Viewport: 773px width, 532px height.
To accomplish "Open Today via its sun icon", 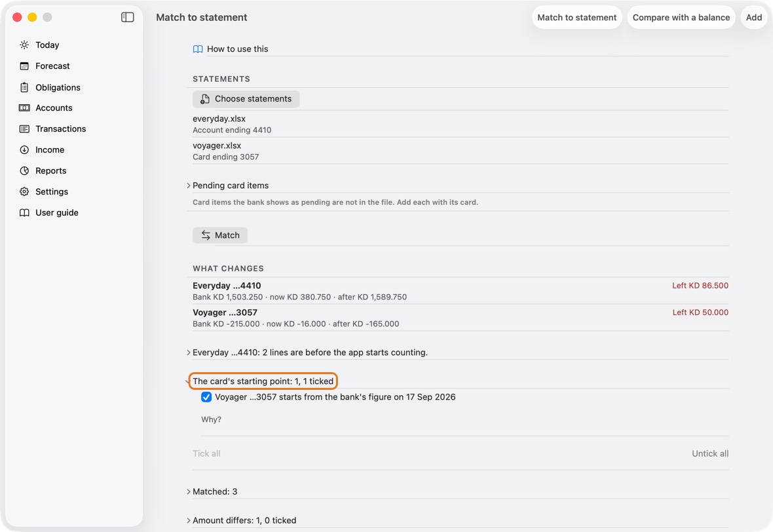I will pyautogui.click(x=24, y=45).
